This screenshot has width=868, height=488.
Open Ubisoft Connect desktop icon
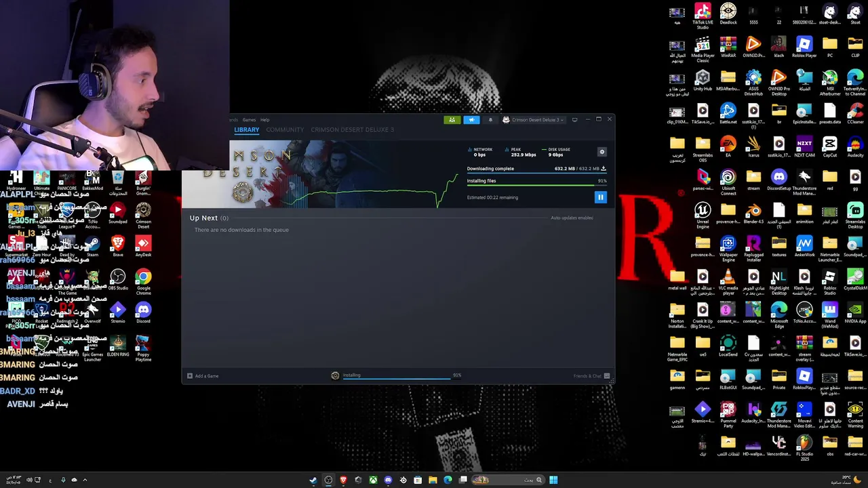[728, 182]
